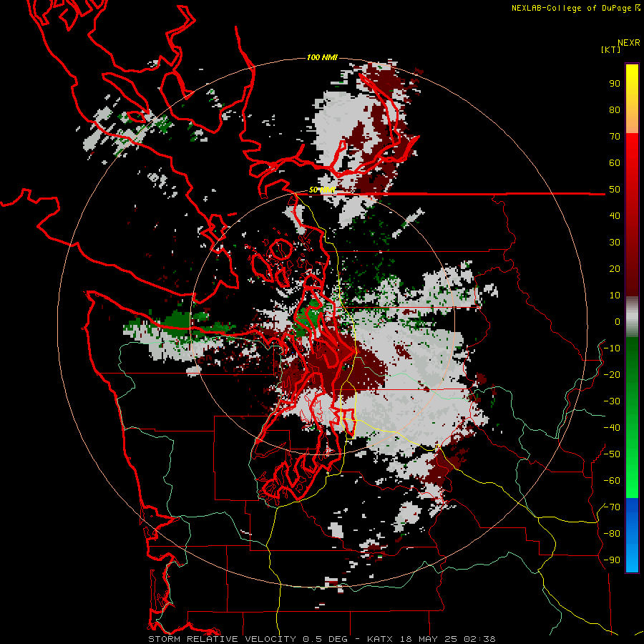Click the positive 10 value on velocity scale

pos(615,296)
